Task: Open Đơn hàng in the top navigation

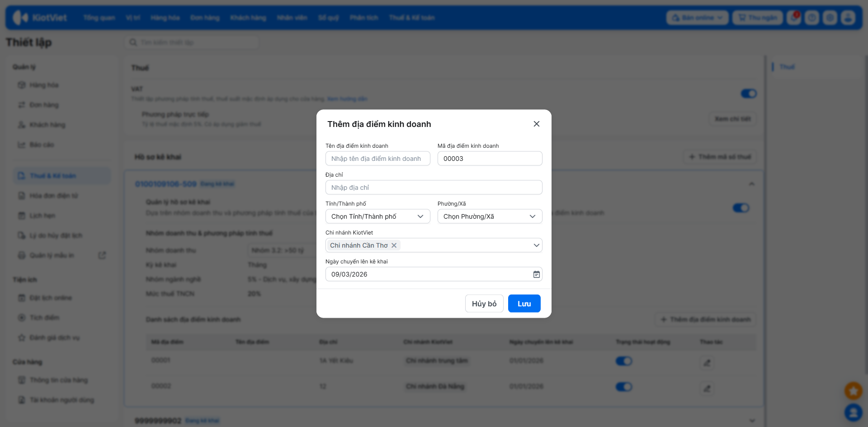Action: pos(205,18)
